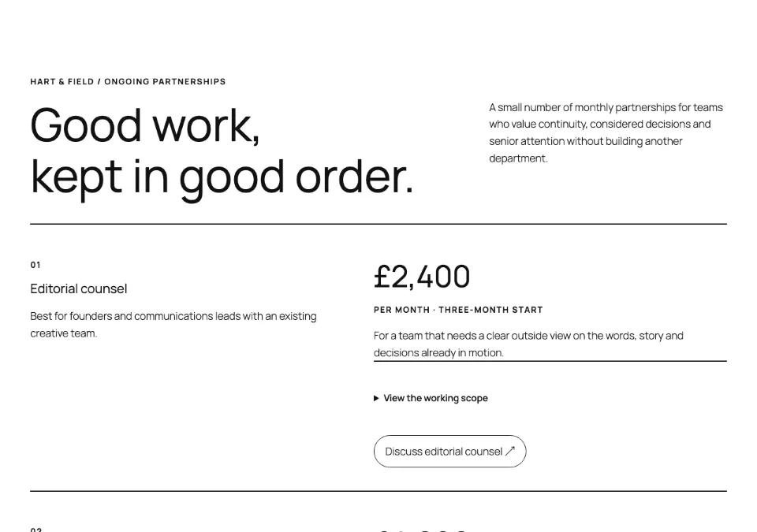Viewport: 757px width, 532px height.
Task: Click the disclosure triangle beside working scope
Action: (376, 398)
